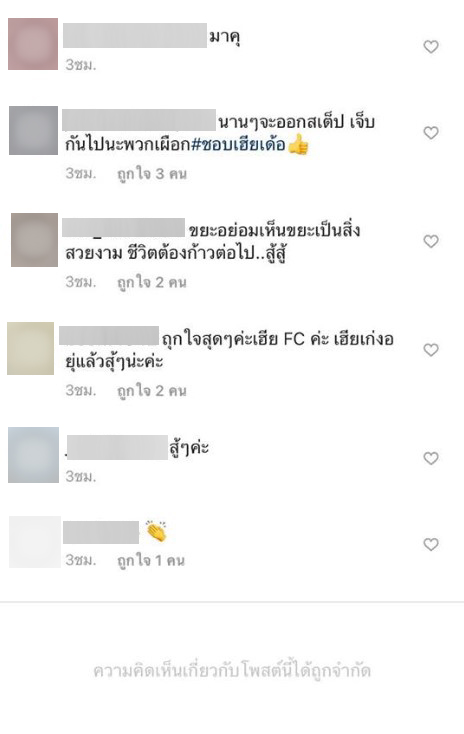Open the #ชอบเฮียเด้อ hashtag
464x734 pixels.
pyautogui.click(x=238, y=145)
